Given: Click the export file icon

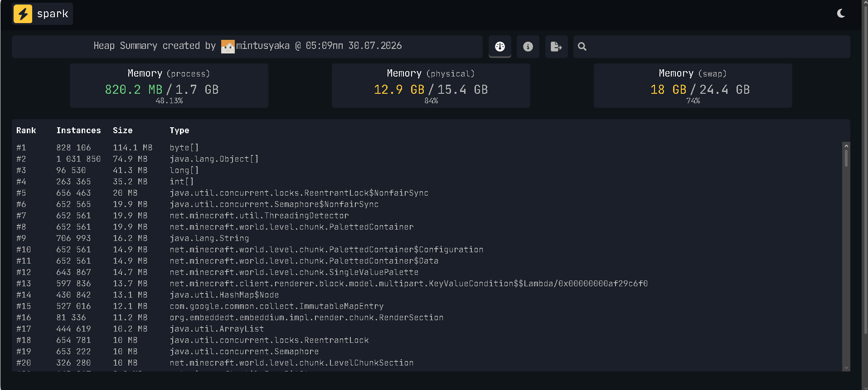Looking at the screenshot, I should tap(556, 46).
